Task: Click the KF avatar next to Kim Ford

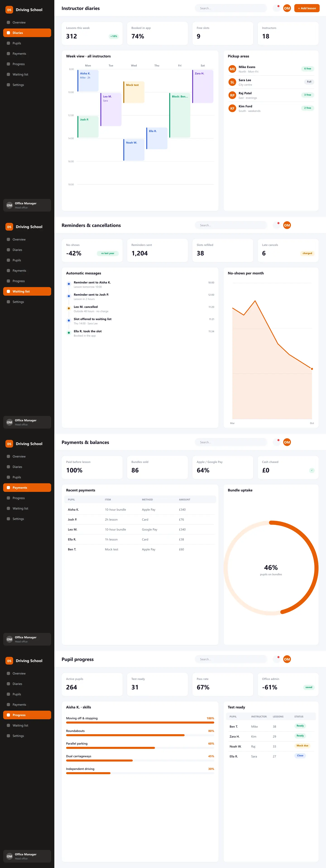Action: (232, 108)
